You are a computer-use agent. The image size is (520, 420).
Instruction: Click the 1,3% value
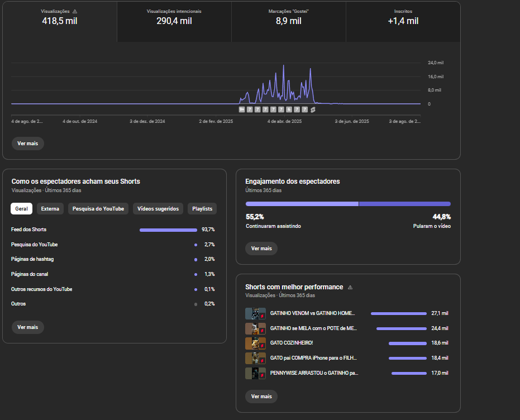(x=209, y=274)
